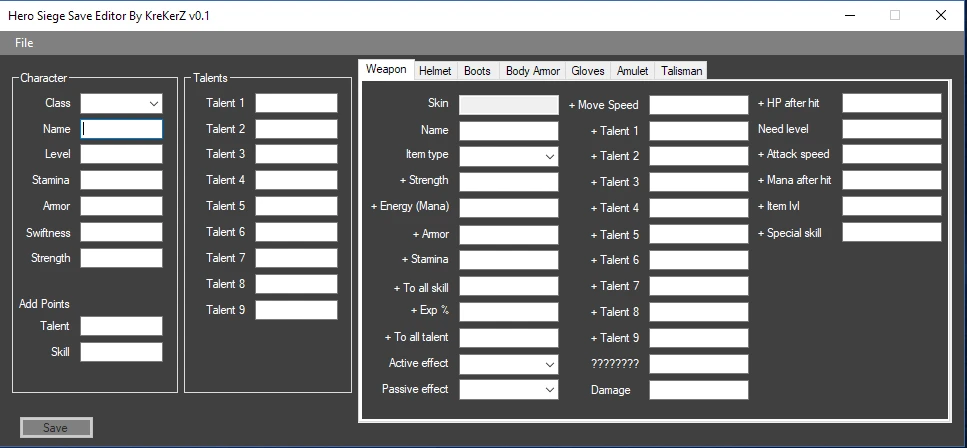
Task: Open the Item type dropdown
Action: click(509, 156)
